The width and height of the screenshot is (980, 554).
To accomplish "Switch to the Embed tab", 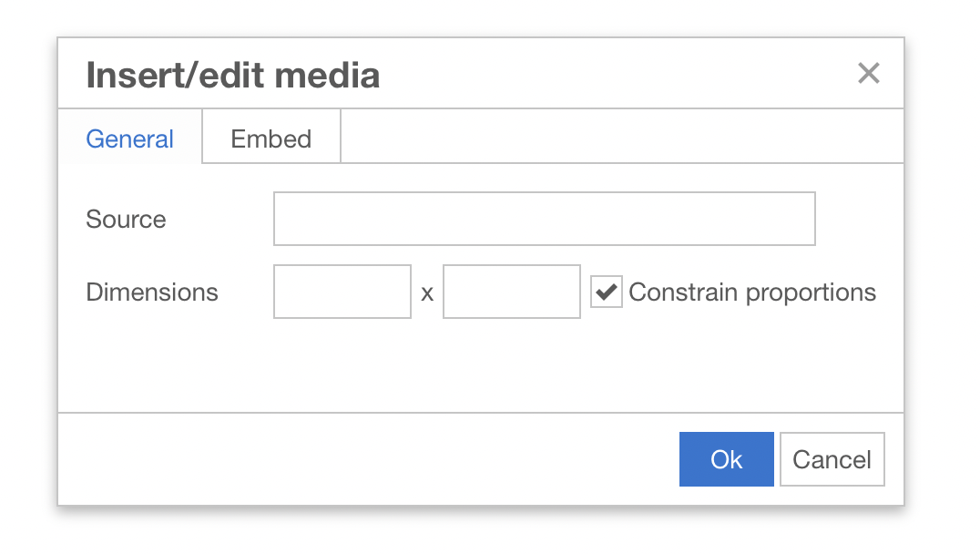I will [271, 138].
